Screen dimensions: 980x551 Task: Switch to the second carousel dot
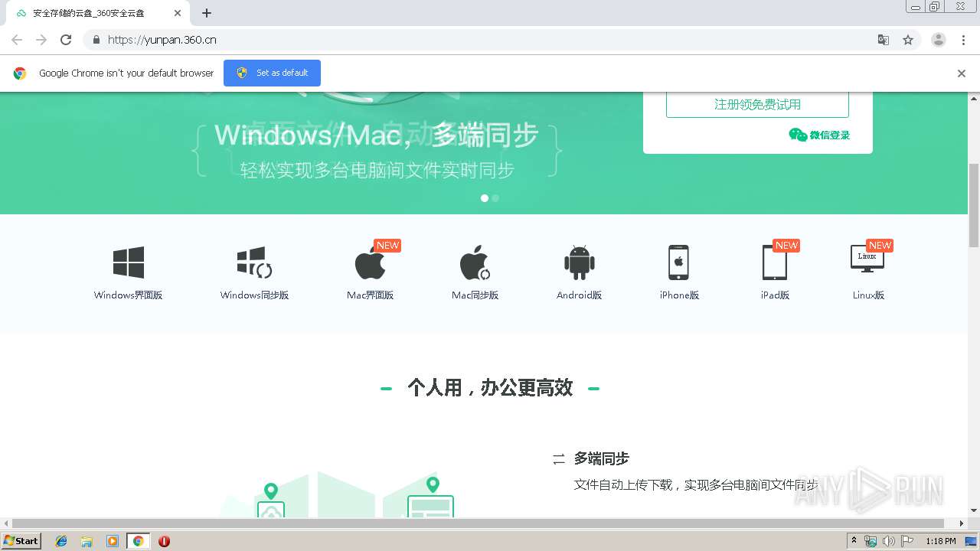[x=495, y=198]
